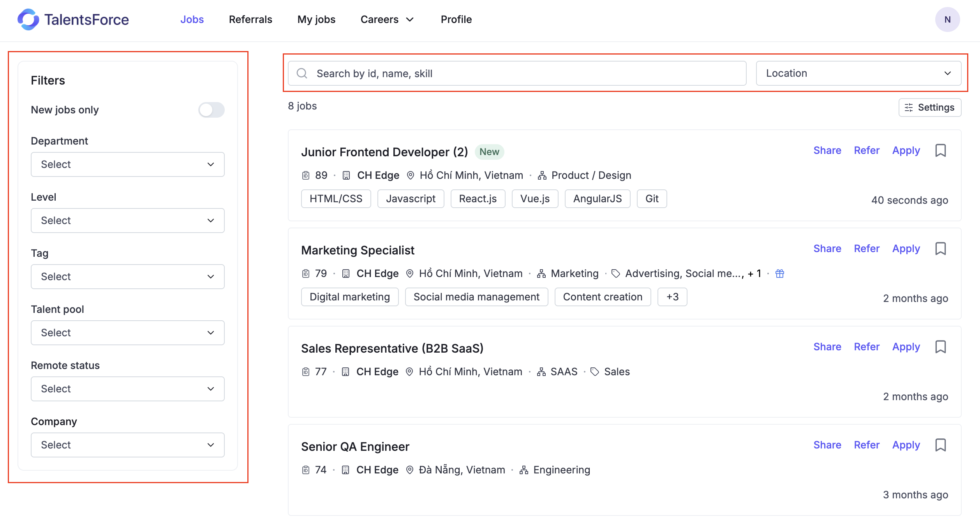The height and width of the screenshot is (519, 980).
Task: Apply to the Marketing Specialist job
Action: [x=906, y=249]
